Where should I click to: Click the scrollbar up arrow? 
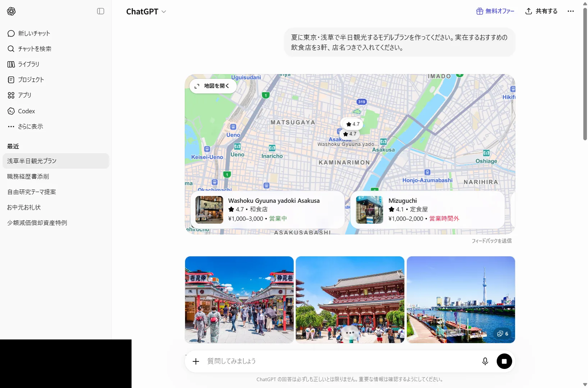(585, 3)
